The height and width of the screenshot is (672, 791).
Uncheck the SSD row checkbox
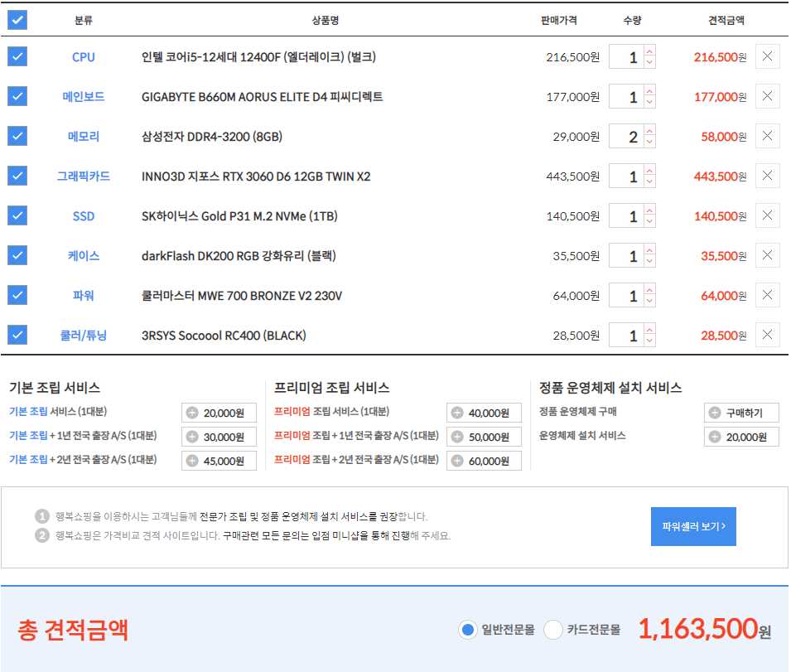coord(17,216)
